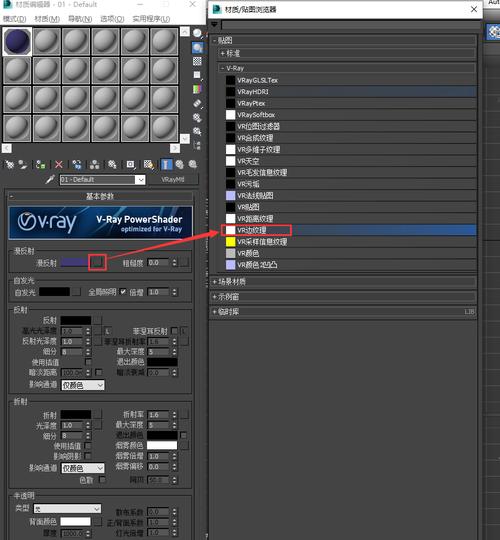Click the Sample Type sphere icon
The width and height of the screenshot is (500, 540).
click(197, 33)
